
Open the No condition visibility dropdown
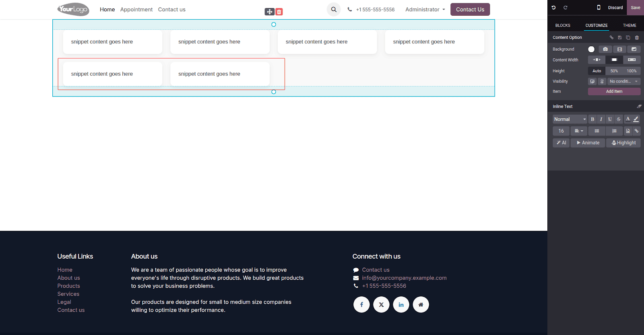point(624,81)
